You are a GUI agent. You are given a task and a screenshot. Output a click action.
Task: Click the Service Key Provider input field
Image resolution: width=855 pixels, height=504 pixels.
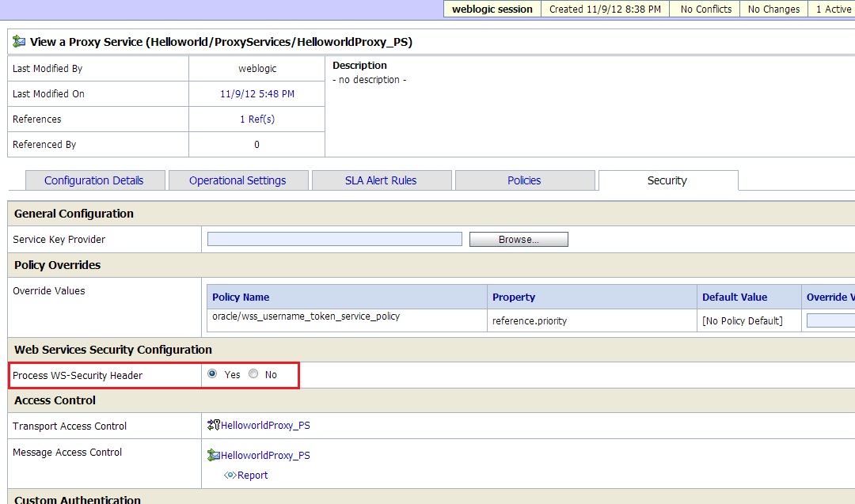(334, 239)
